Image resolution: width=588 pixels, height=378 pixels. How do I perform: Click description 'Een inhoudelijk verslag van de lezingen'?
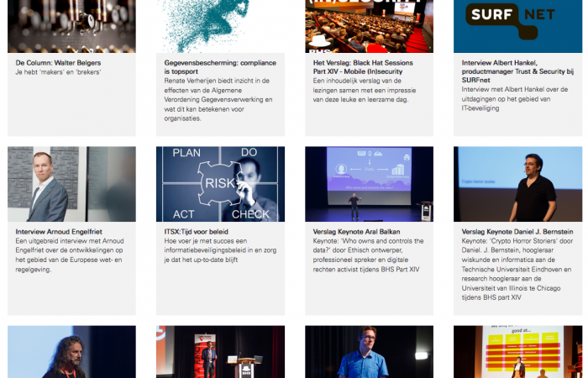[365, 90]
